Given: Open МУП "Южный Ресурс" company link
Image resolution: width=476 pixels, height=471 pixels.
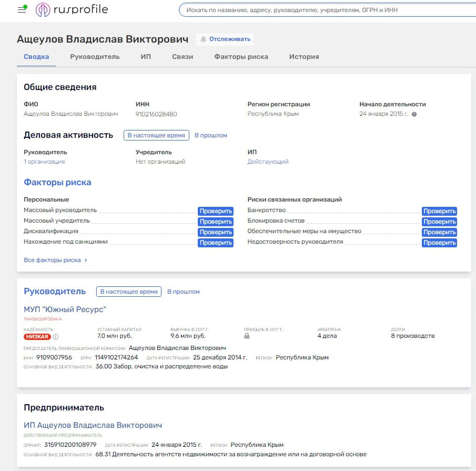Looking at the screenshot, I should click(65, 309).
